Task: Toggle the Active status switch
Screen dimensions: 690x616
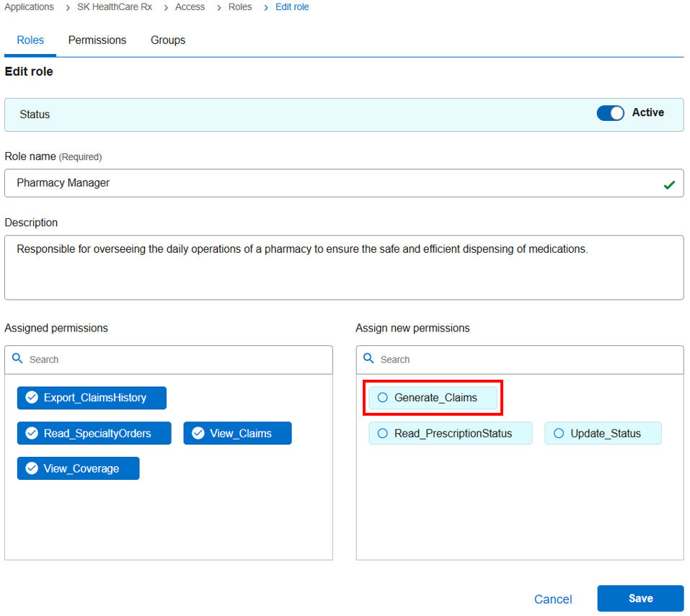Action: coord(610,113)
